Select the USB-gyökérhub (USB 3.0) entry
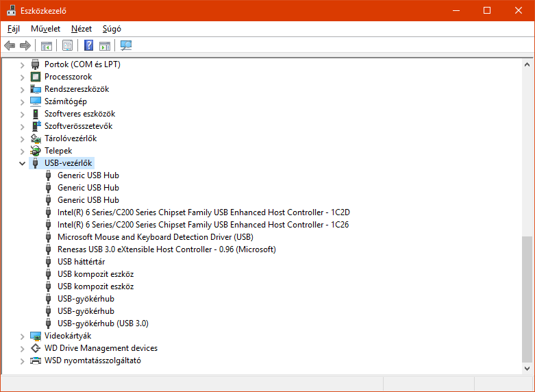Viewport: 535px width, 392px height. click(103, 323)
